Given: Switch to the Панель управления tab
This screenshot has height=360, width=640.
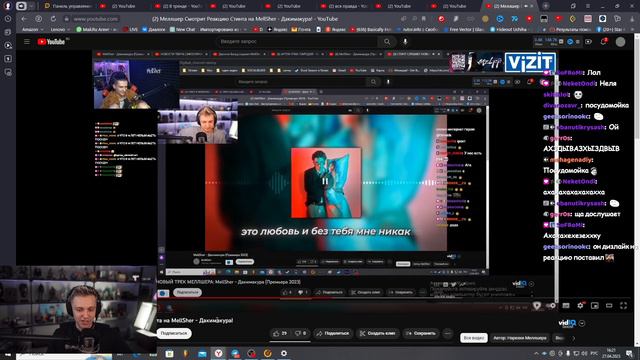Looking at the screenshot, I should coord(69,6).
